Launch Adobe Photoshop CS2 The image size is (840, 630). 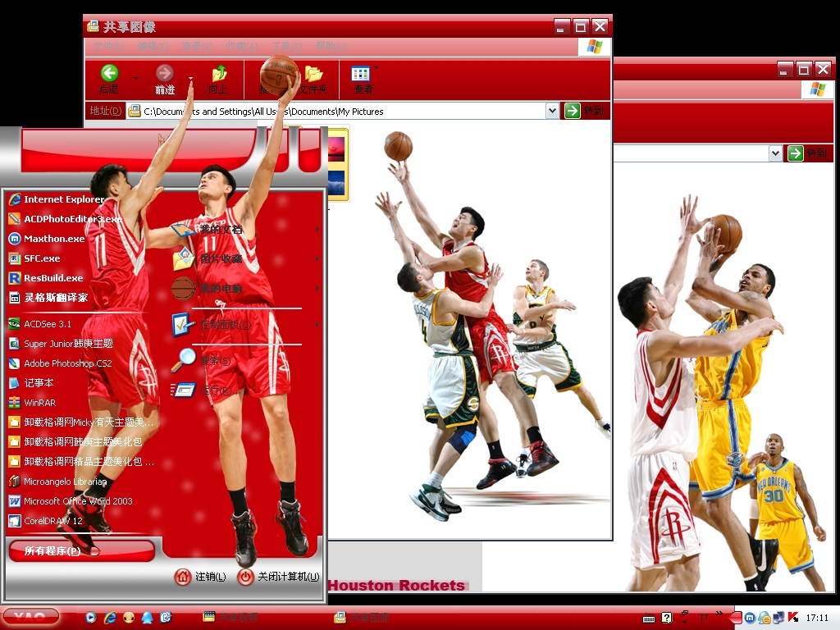60,363
